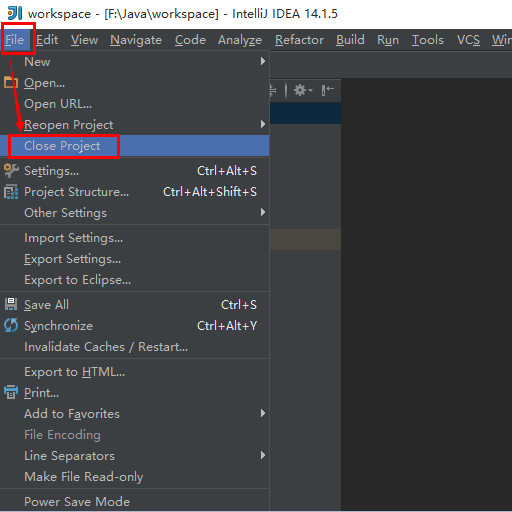Expand Add to Favorites submenu
The image size is (512, 512).
(x=135, y=414)
